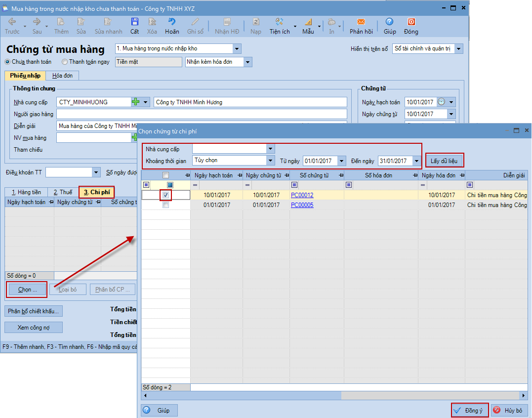Viewport: 532px width, 418px height.
Task: Check the PC00005 row checkbox
Action: (x=166, y=205)
